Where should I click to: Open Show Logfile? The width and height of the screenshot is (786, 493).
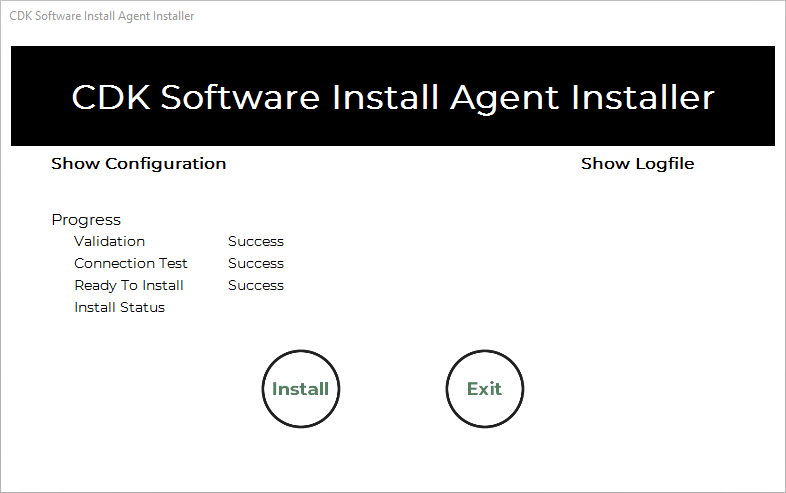pos(637,163)
